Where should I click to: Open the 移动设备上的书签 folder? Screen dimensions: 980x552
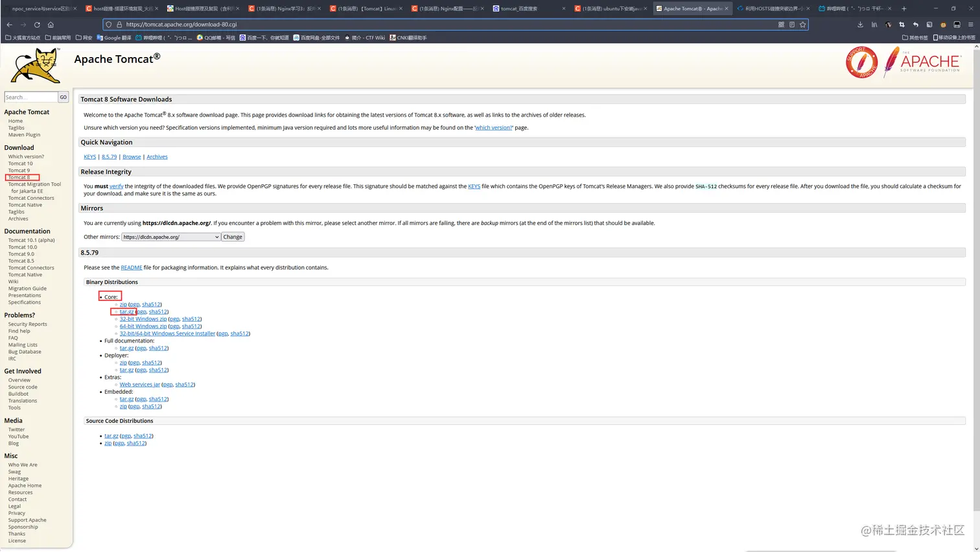tap(954, 38)
